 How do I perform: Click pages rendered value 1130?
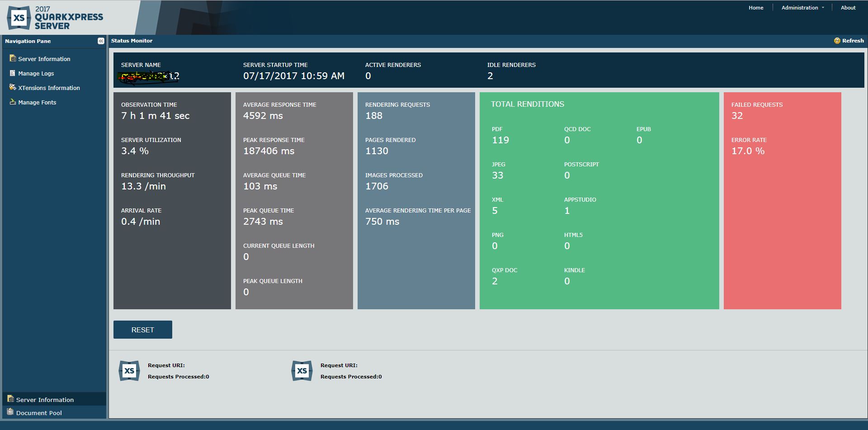pos(377,151)
